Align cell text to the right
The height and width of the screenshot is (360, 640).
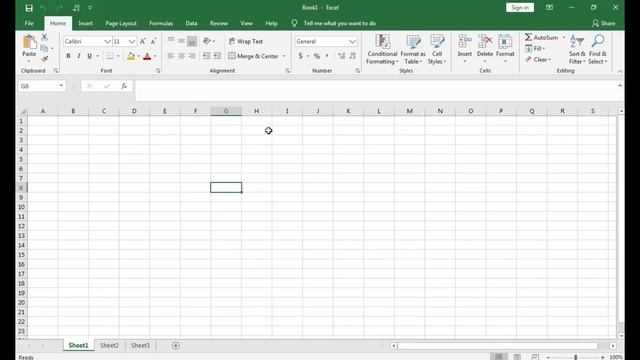192,56
